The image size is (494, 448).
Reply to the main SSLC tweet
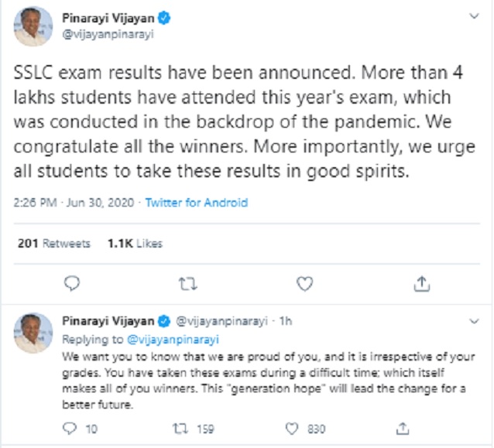pyautogui.click(x=71, y=284)
